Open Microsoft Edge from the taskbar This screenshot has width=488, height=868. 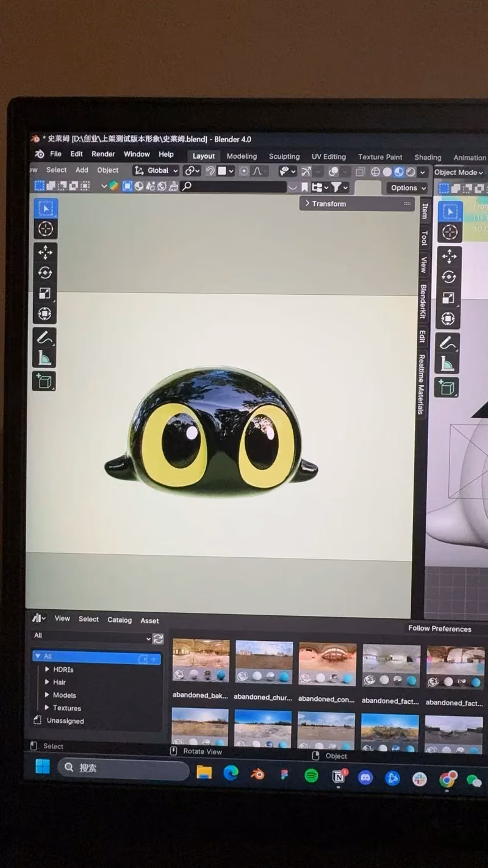click(231, 773)
